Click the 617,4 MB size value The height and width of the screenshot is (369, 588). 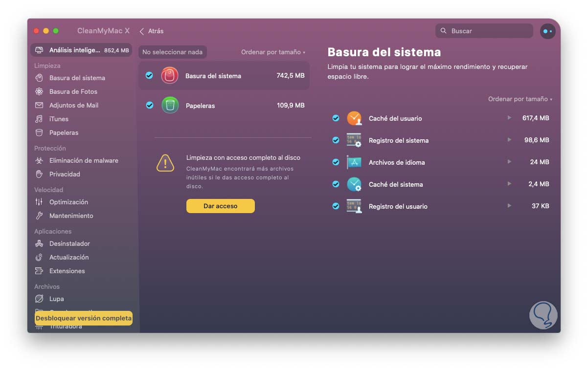(x=536, y=118)
